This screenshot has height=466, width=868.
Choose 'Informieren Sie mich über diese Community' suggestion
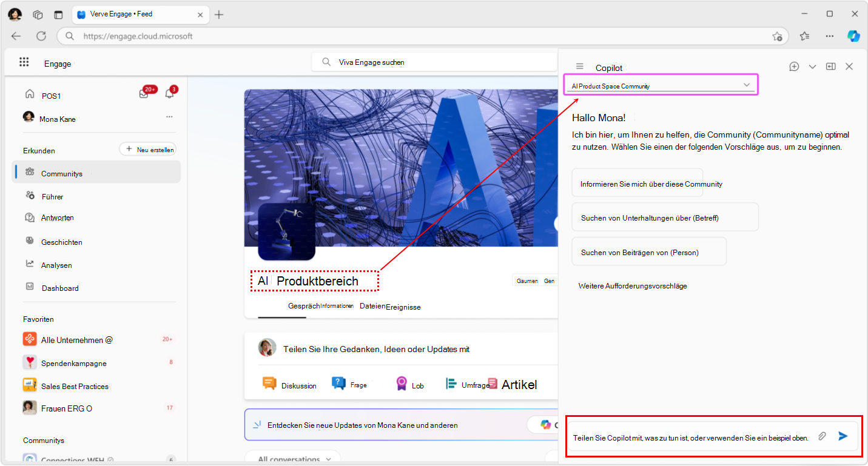[x=638, y=182]
